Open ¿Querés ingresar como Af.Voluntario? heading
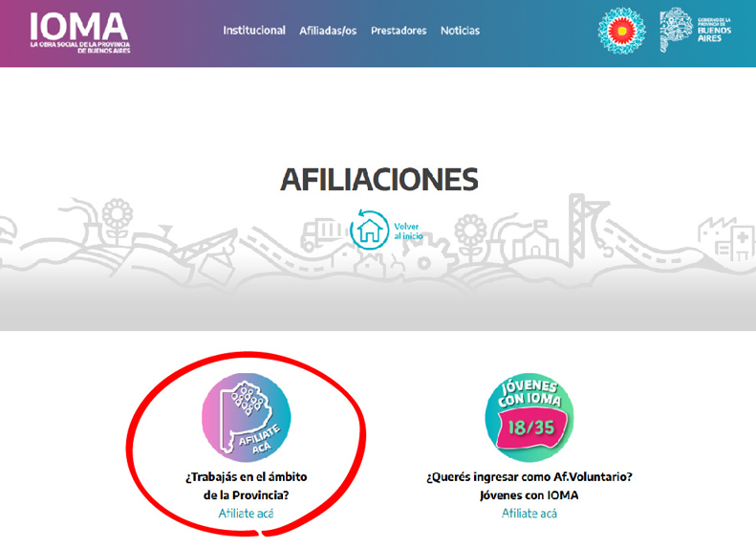The width and height of the screenshot is (756, 549). click(x=529, y=476)
